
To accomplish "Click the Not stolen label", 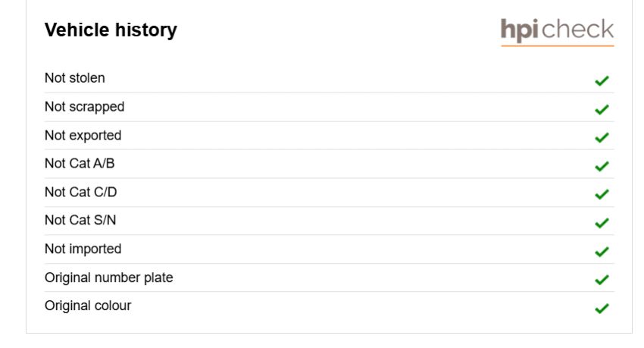I will [x=75, y=78].
